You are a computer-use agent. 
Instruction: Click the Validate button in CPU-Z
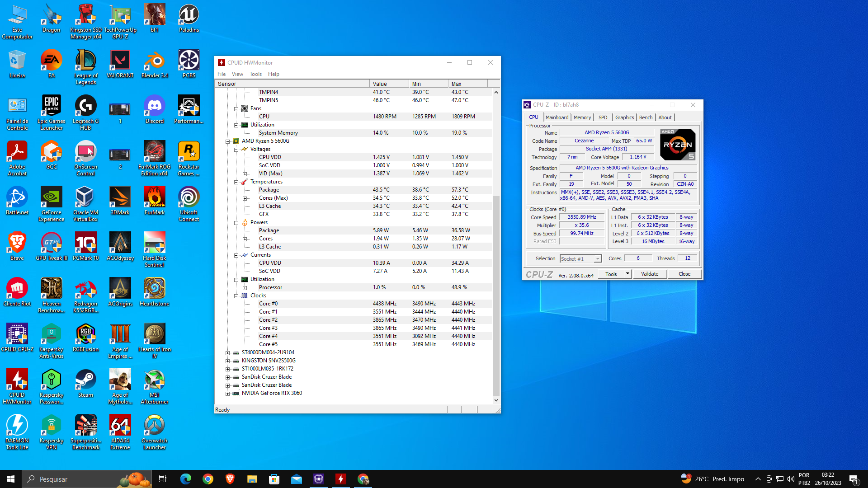(650, 274)
